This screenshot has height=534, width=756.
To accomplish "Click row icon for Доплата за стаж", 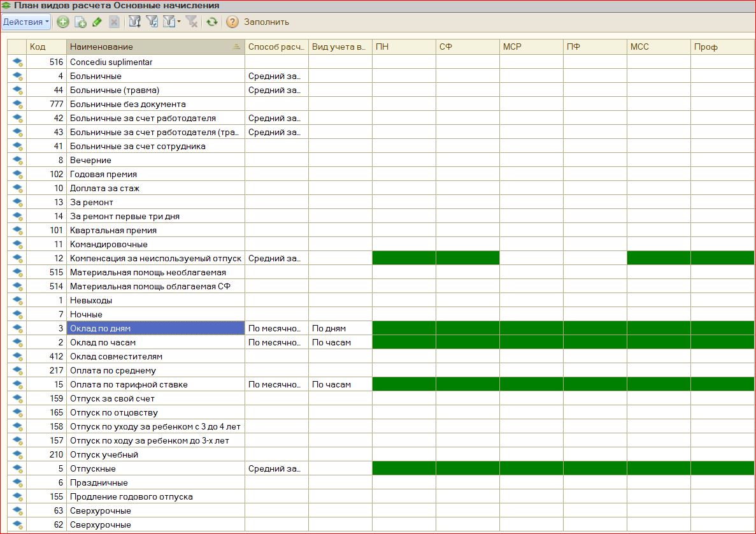I will tap(17, 188).
